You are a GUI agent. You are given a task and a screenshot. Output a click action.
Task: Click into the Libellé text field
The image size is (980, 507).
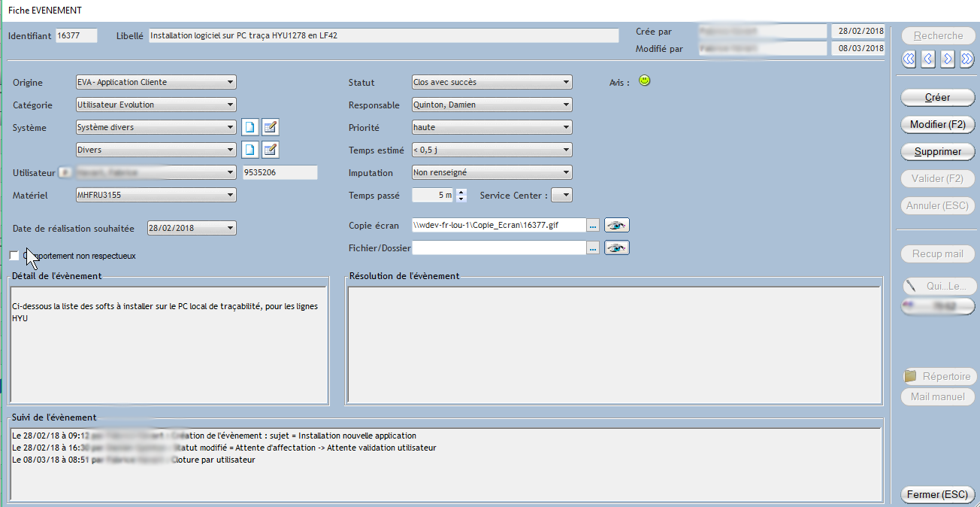[383, 35]
